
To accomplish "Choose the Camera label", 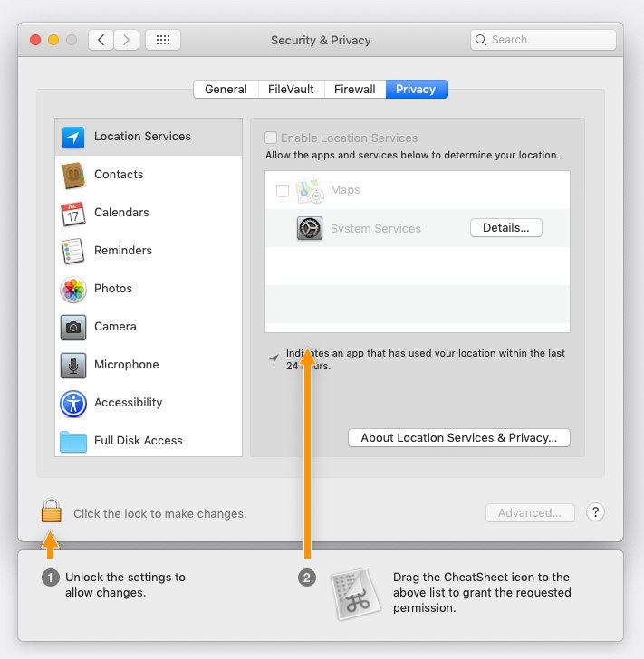I will point(115,327).
